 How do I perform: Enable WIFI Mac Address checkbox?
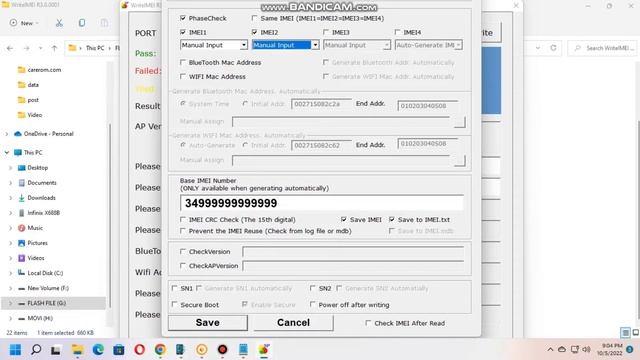pos(183,76)
